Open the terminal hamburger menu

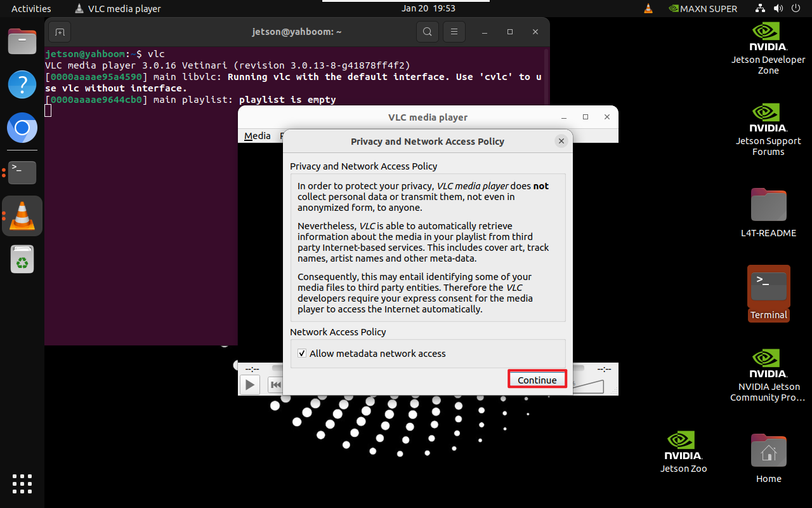point(453,32)
